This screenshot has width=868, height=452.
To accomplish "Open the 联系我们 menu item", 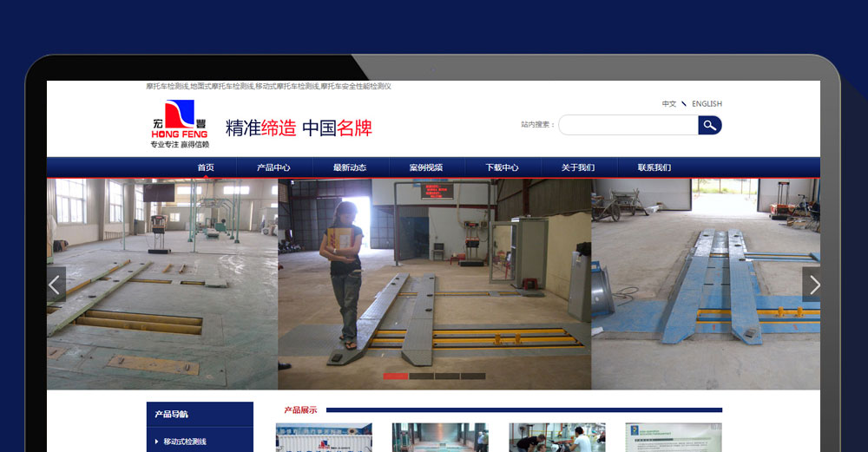I will click(654, 167).
